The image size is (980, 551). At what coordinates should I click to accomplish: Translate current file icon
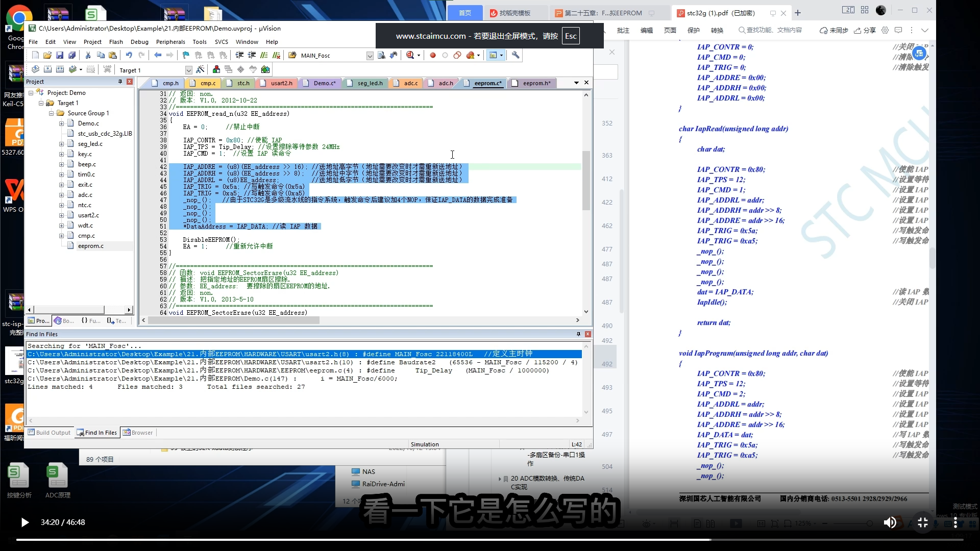[x=35, y=69]
